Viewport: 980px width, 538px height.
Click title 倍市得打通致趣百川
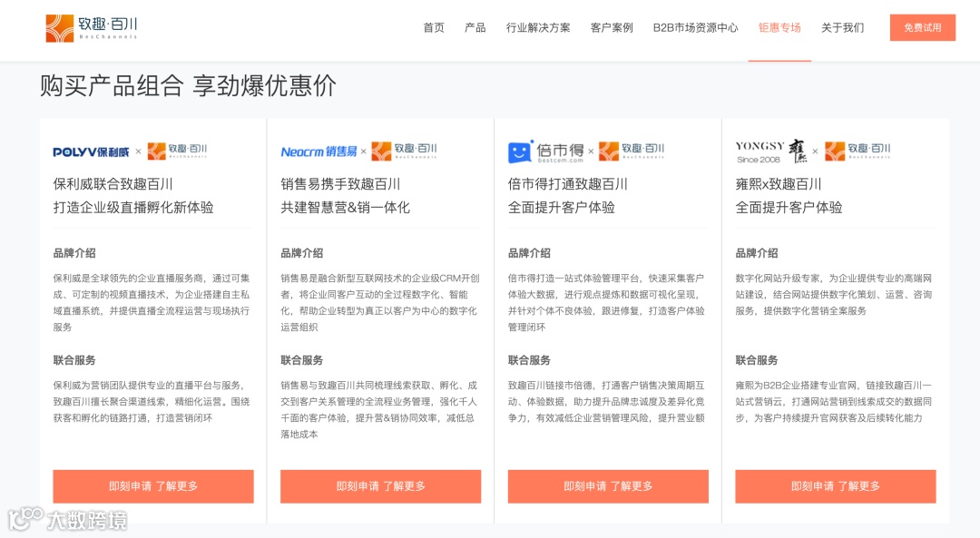[x=568, y=183]
